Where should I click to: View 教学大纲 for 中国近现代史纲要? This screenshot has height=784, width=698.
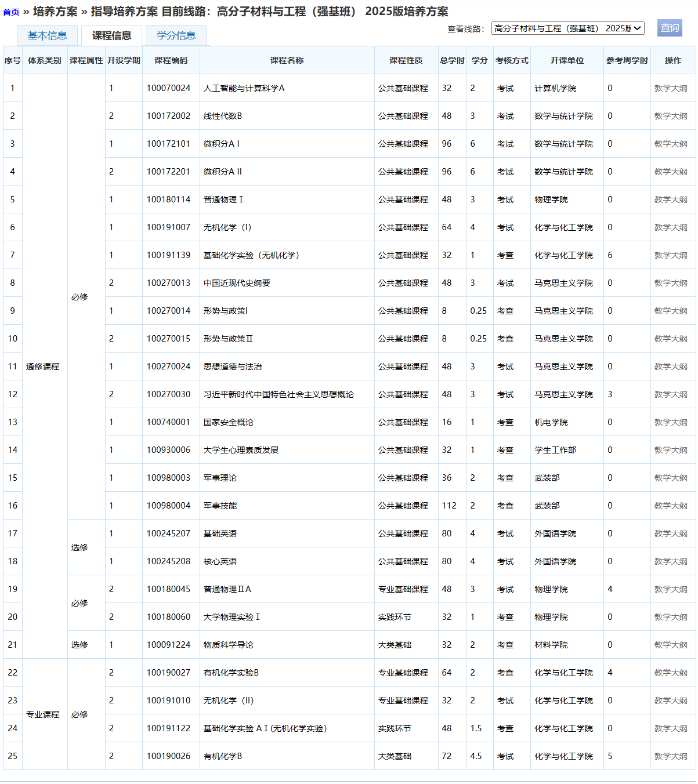[671, 283]
